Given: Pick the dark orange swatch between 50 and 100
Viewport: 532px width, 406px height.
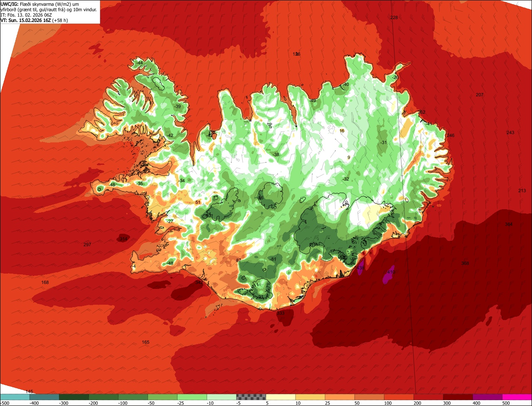Looking at the screenshot, I should pyautogui.click(x=369, y=396).
